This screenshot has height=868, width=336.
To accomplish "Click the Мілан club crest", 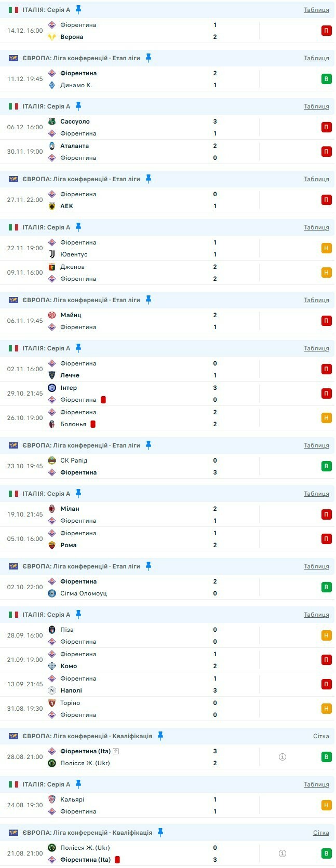I will 52,509.
